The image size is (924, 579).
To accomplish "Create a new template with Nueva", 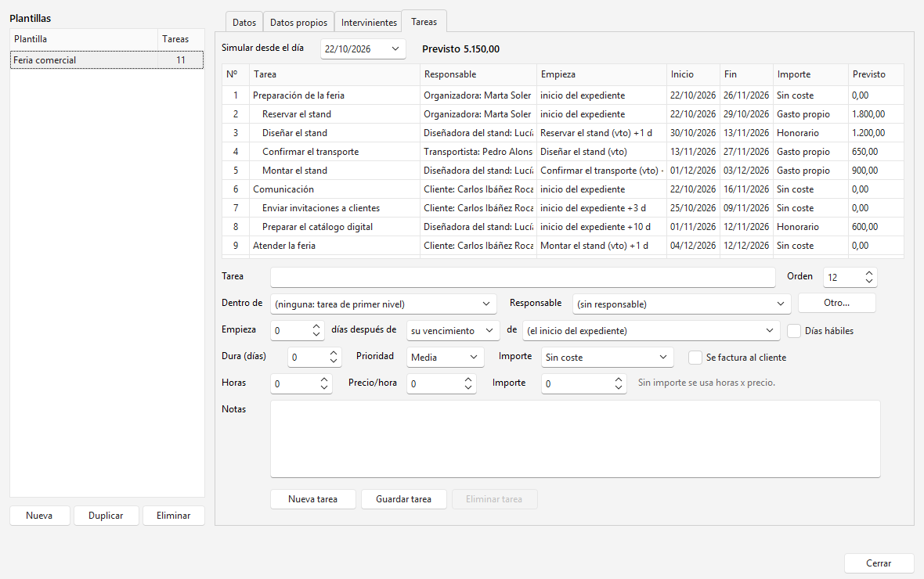I will pos(39,516).
